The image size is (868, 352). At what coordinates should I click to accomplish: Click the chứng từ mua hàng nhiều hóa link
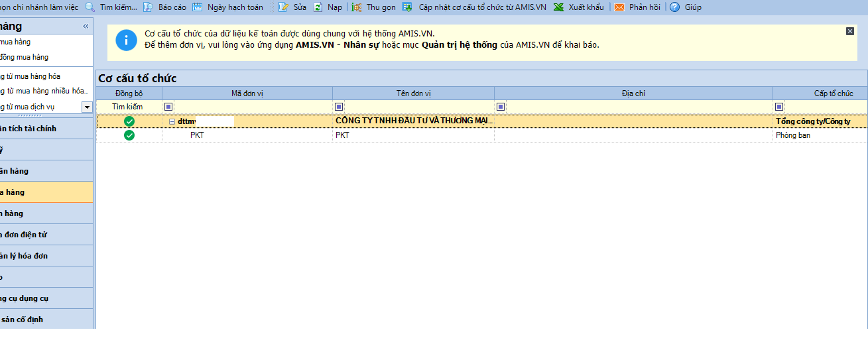click(x=44, y=91)
